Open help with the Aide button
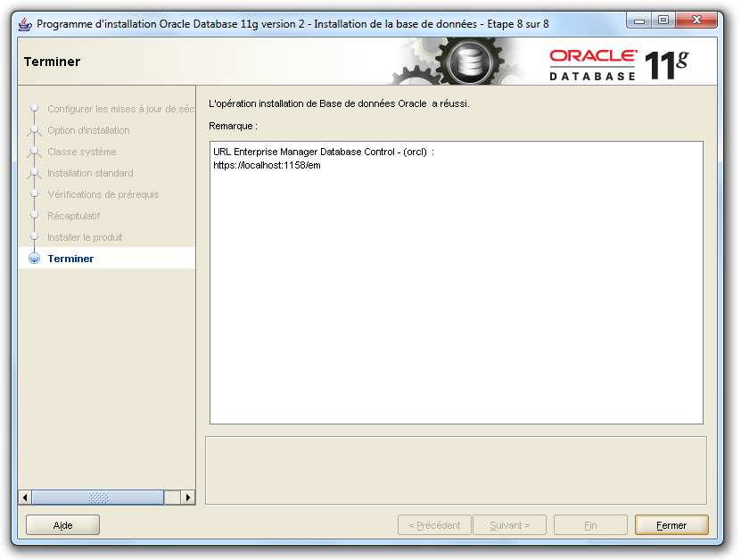Viewport: 741px width, 560px height. [x=62, y=525]
